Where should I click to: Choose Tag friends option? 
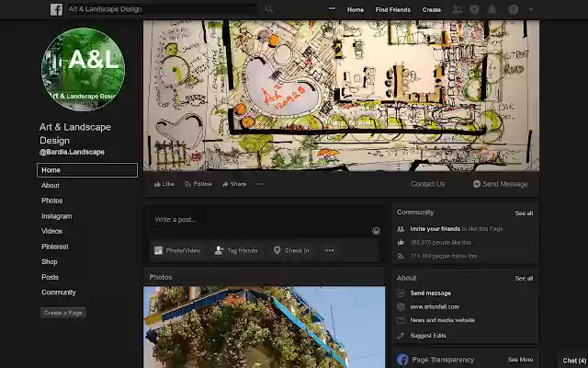point(236,250)
